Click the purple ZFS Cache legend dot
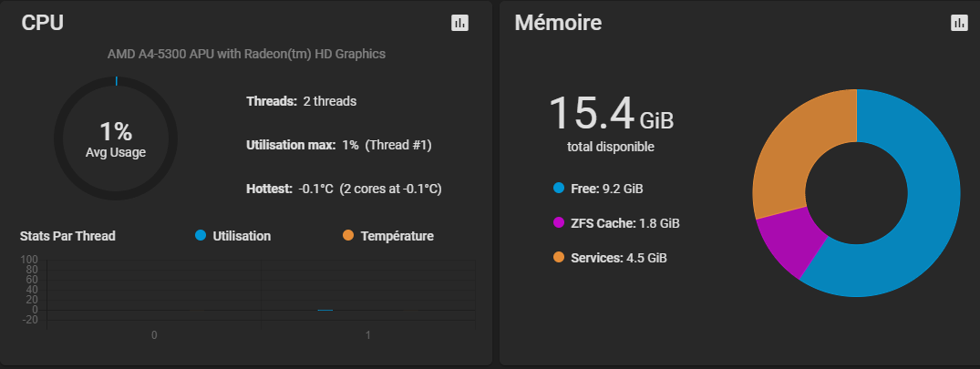Screen dimensions: 980x369 [559, 222]
